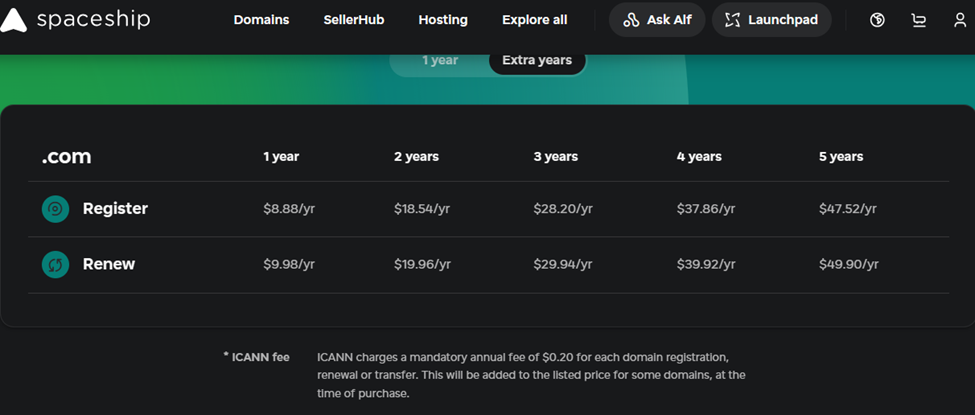Click the Register row label

115,208
